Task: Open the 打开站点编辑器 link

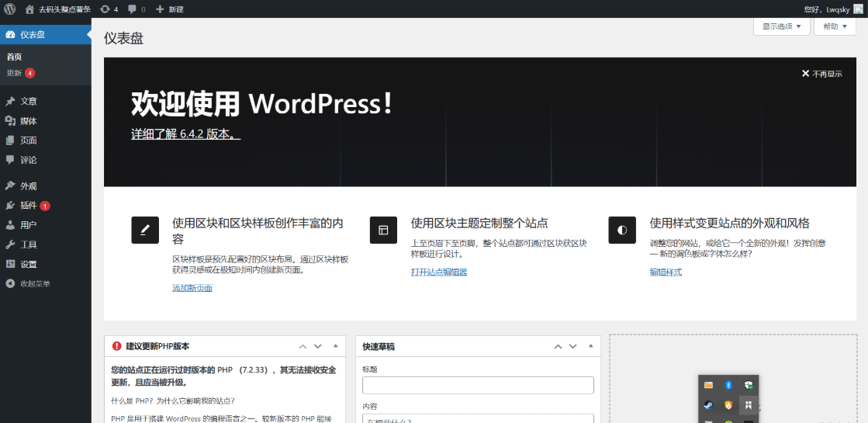Action: pos(439,272)
